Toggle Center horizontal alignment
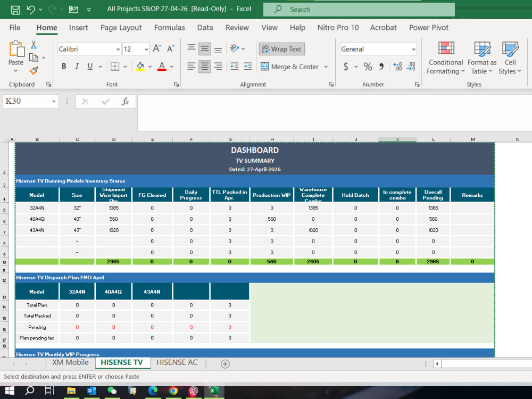The height and width of the screenshot is (399, 532). (x=205, y=66)
